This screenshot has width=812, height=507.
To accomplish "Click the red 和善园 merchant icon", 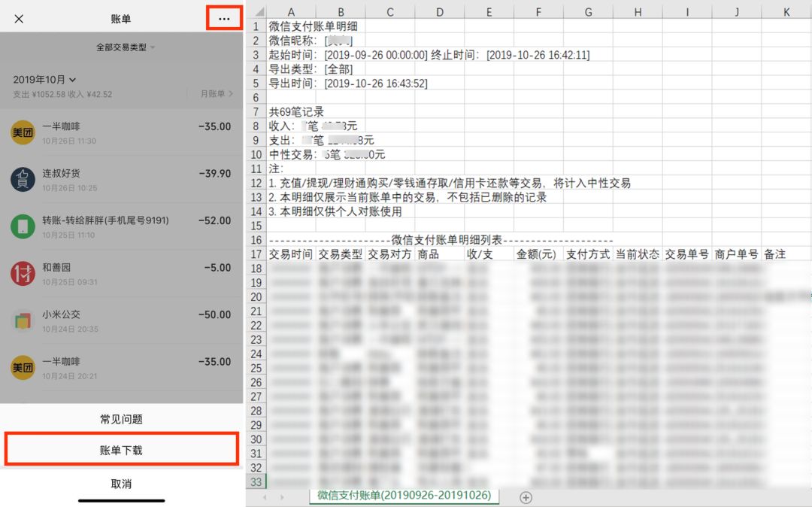I will click(x=23, y=274).
